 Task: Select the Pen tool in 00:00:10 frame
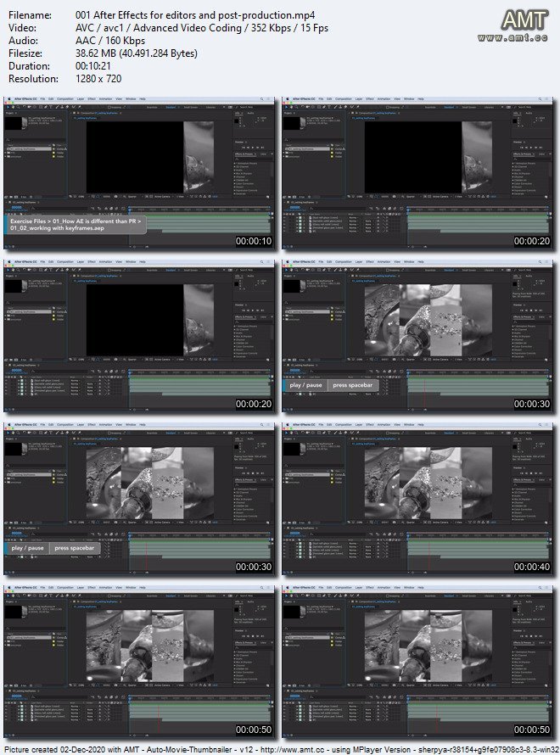(46, 107)
